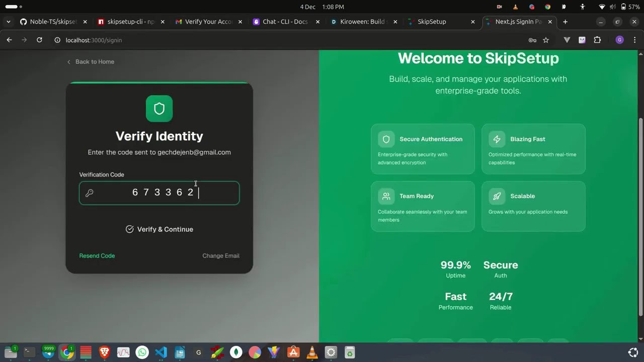Screen dimensions: 644x362
Task: Go back with the browser back arrow
Action: point(9,40)
